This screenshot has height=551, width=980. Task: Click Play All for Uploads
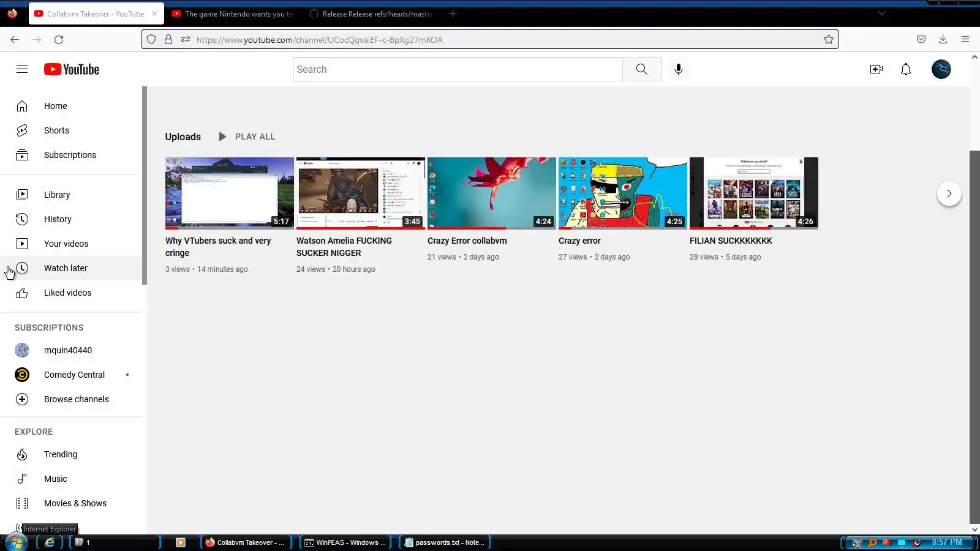coord(247,137)
